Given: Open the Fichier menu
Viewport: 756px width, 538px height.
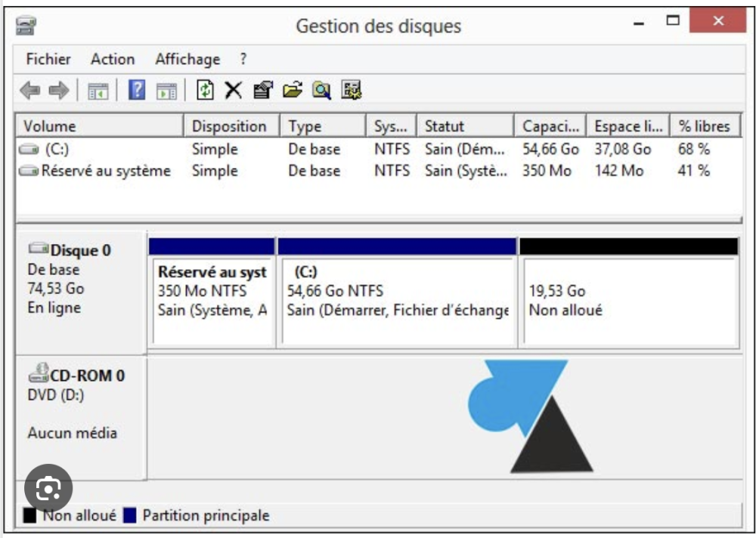Looking at the screenshot, I should 48,58.
